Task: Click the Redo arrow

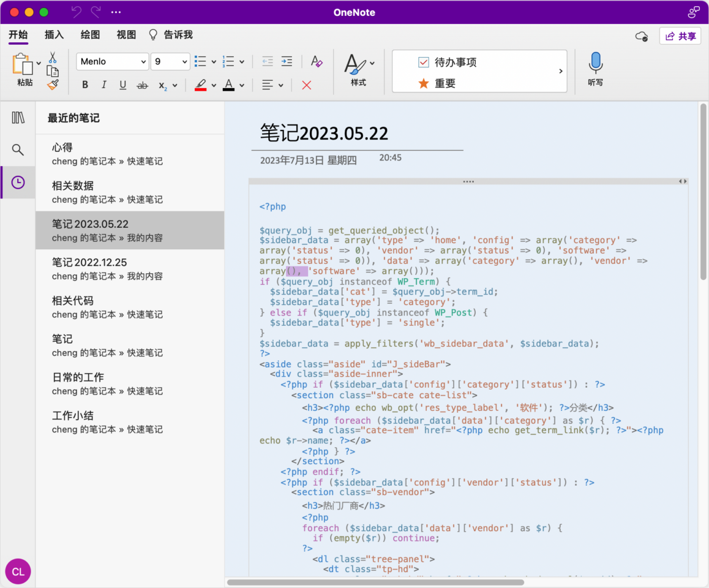Action: (x=96, y=12)
